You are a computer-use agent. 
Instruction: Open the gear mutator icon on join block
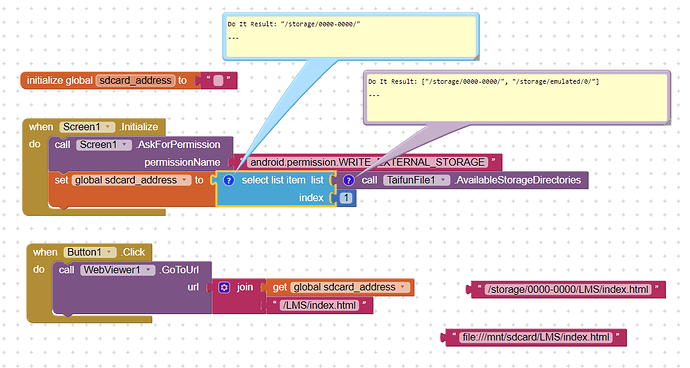coord(224,288)
